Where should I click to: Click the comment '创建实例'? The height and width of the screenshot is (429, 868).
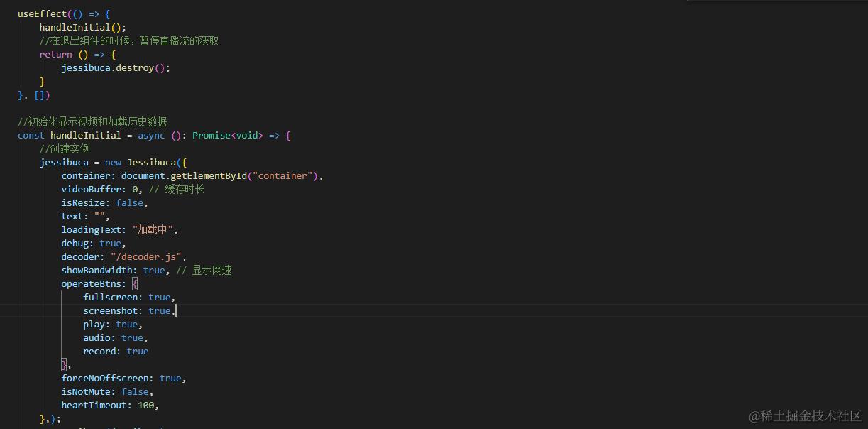(65, 148)
